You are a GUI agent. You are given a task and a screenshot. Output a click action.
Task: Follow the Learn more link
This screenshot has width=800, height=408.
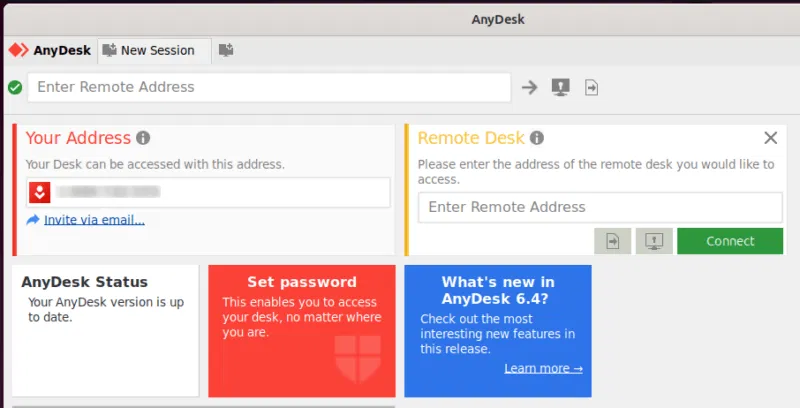pos(543,368)
